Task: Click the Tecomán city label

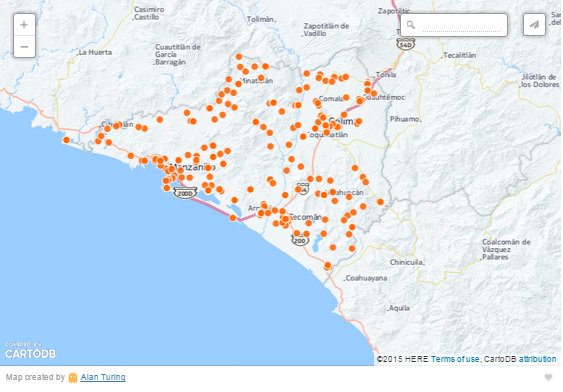Action: pos(306,217)
